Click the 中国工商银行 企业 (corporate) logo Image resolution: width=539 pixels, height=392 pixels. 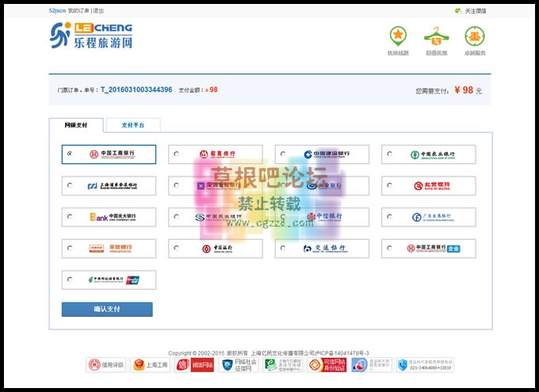434,248
